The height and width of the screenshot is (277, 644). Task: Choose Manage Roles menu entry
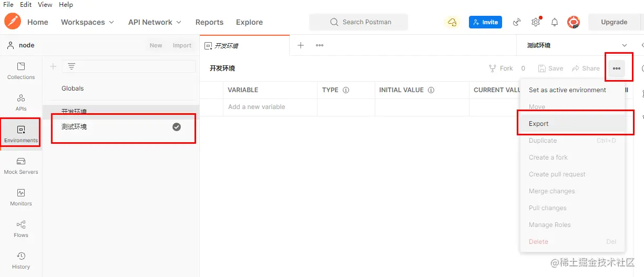point(573,225)
